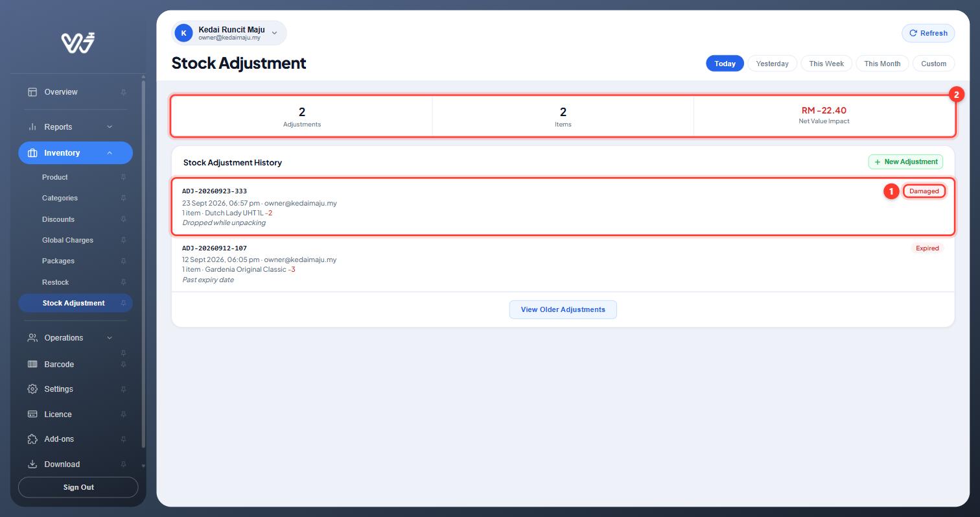Viewport: 980px width, 517px height.
Task: Pin the Restock menu item
Action: click(x=123, y=282)
